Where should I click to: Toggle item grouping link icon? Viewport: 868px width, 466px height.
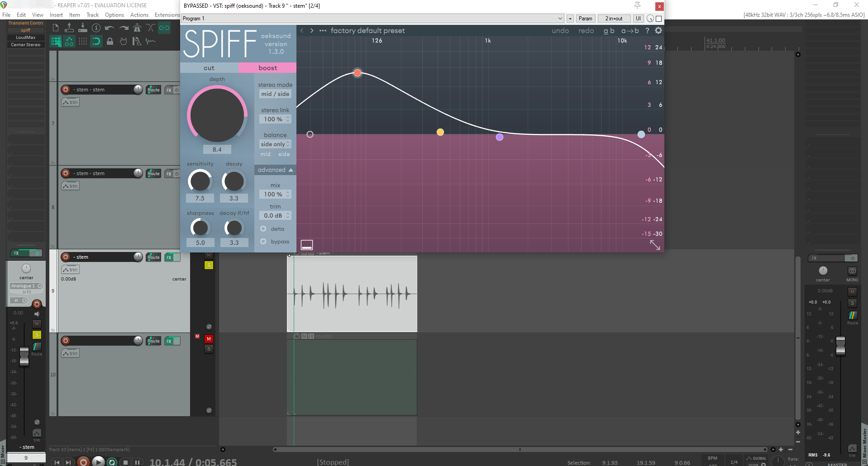(x=164, y=28)
